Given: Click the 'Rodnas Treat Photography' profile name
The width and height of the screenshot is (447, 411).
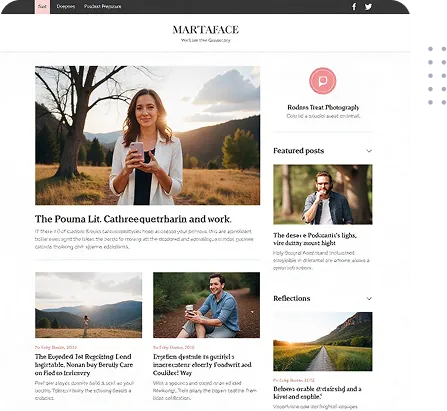Looking at the screenshot, I should click(x=323, y=107).
